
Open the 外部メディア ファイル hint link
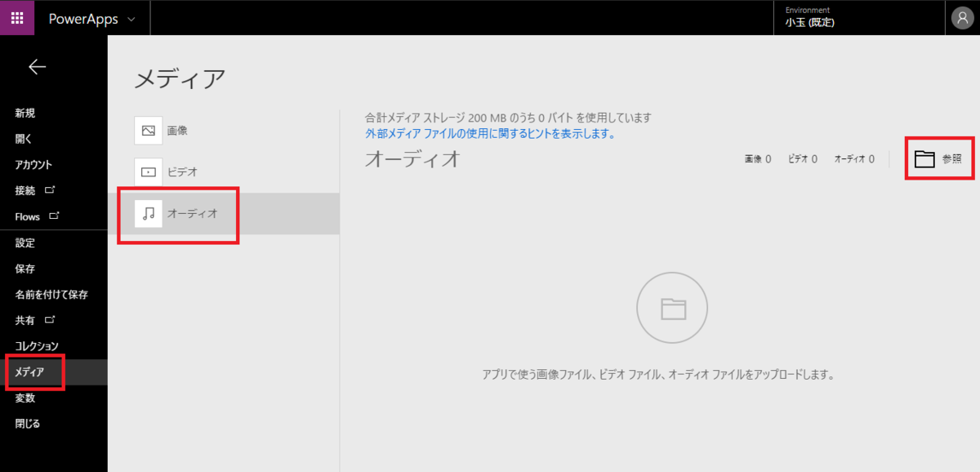coord(490,133)
